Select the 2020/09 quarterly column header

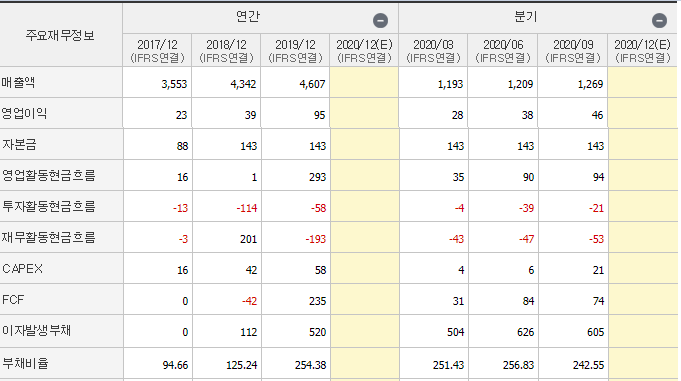(x=573, y=50)
